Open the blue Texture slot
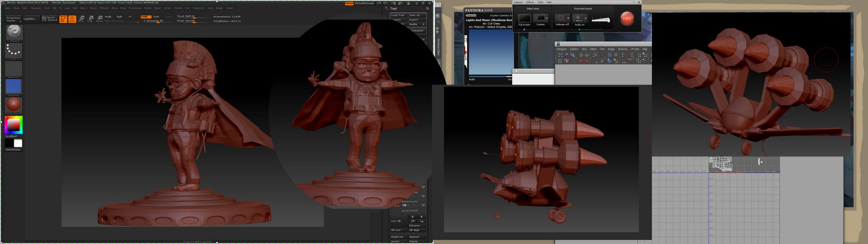Screen dimensions: 868x244 (x=14, y=87)
